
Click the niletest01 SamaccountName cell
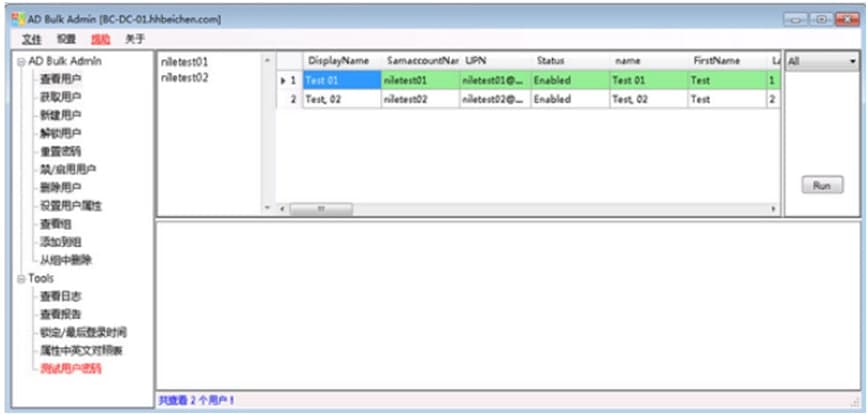421,81
